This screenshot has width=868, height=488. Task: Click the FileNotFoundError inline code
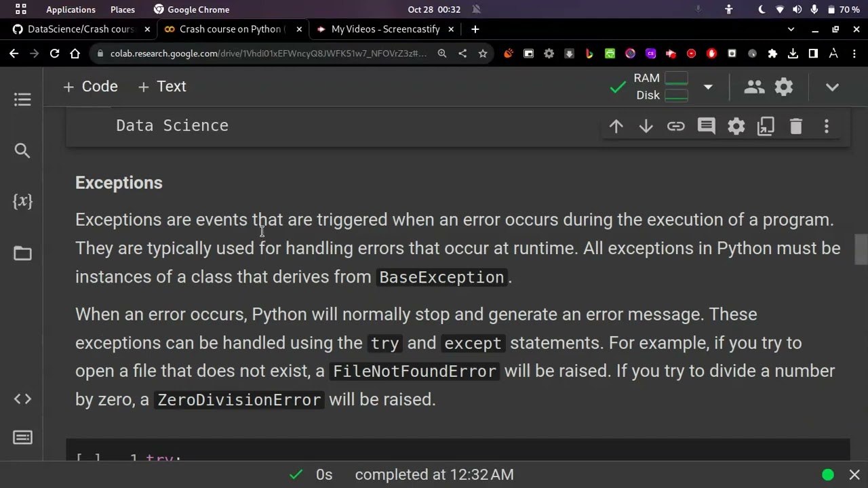coord(414,371)
